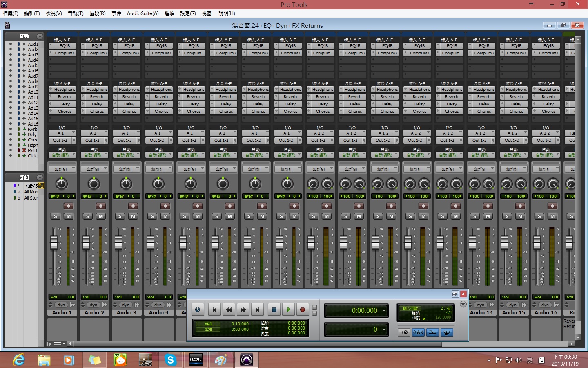588x368 pixels.
Task: Open the 音軌(T) menu
Action: coord(76,13)
